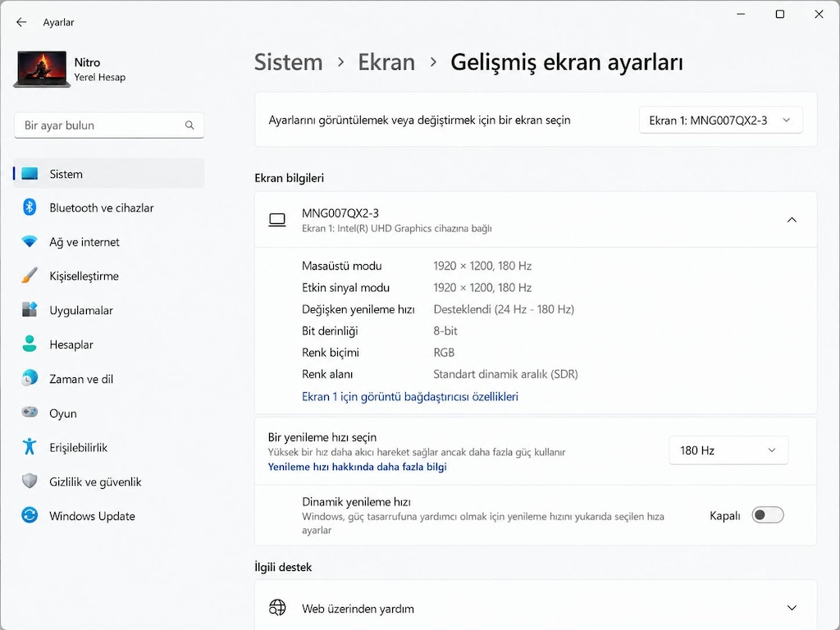Viewport: 840px width, 630px height.
Task: Click the Gizlilik ve güvenlik shield icon
Action: point(30,481)
